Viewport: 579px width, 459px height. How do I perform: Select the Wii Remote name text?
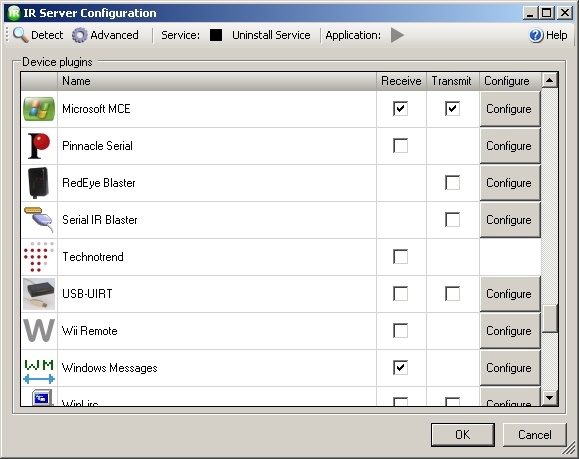90,331
